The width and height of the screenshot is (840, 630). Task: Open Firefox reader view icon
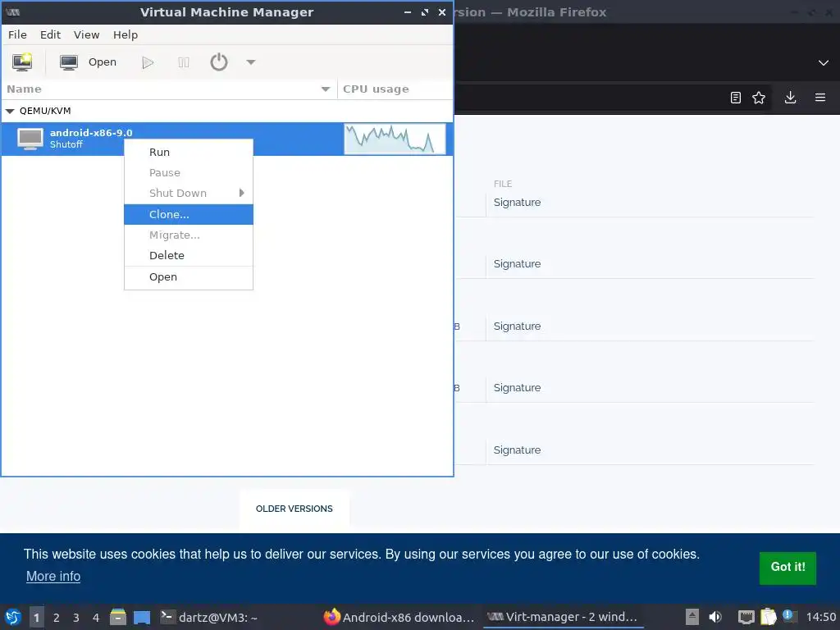click(736, 98)
